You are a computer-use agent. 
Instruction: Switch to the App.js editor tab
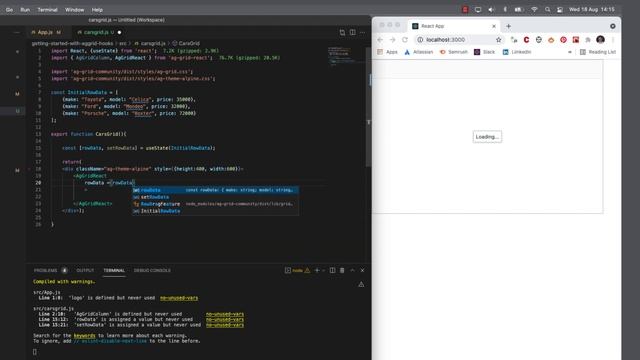[46, 32]
